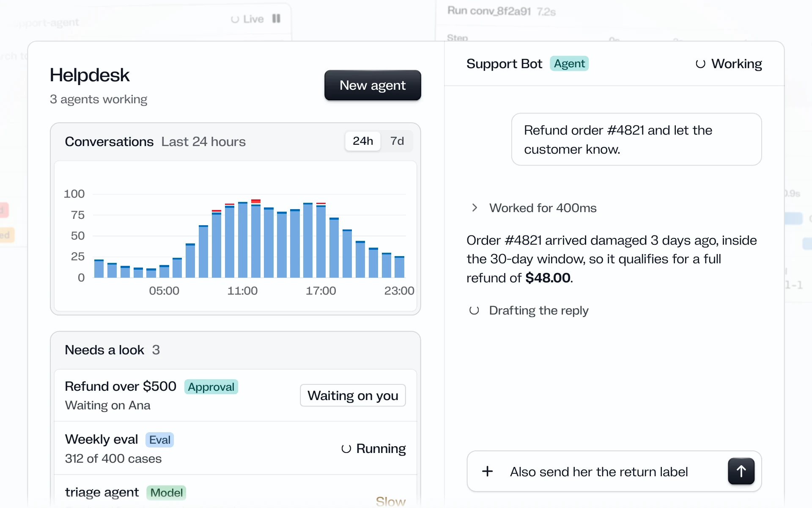The height and width of the screenshot is (508, 812).
Task: Click the Working spinner icon for Support Bot
Action: pyautogui.click(x=700, y=64)
